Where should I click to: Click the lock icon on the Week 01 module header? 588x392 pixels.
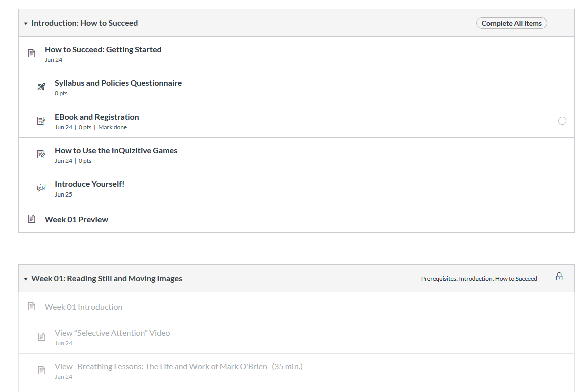559,277
